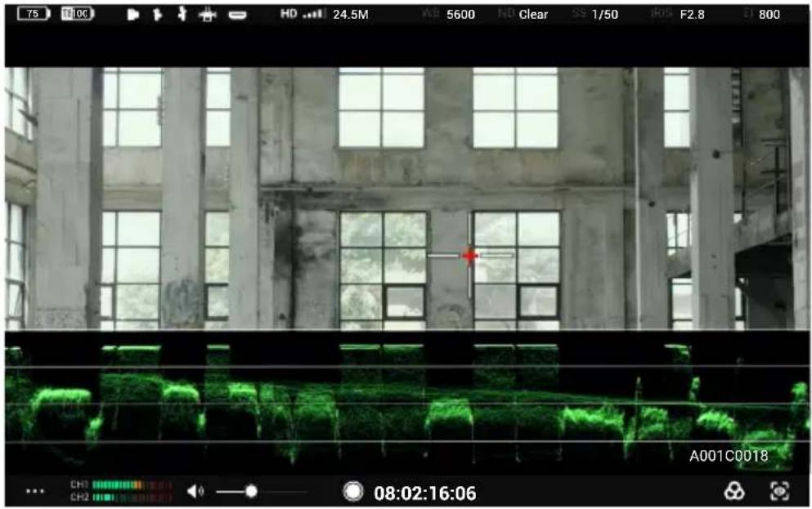Tap the motor connection status icon

pos(182,14)
